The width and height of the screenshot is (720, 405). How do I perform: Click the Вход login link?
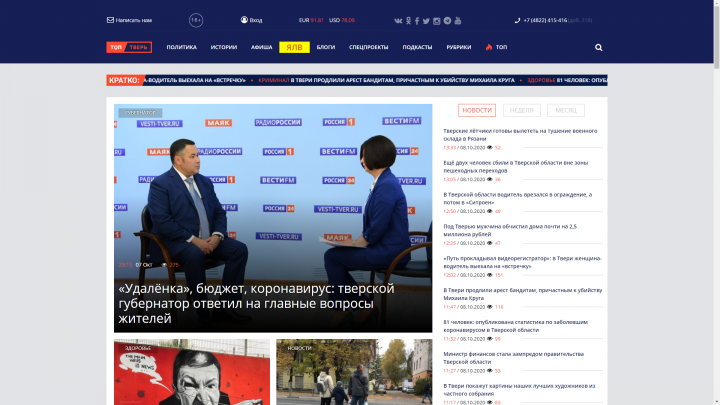256,20
